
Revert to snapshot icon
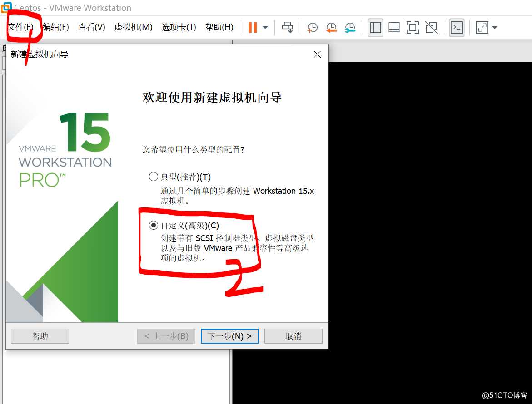tap(331, 27)
